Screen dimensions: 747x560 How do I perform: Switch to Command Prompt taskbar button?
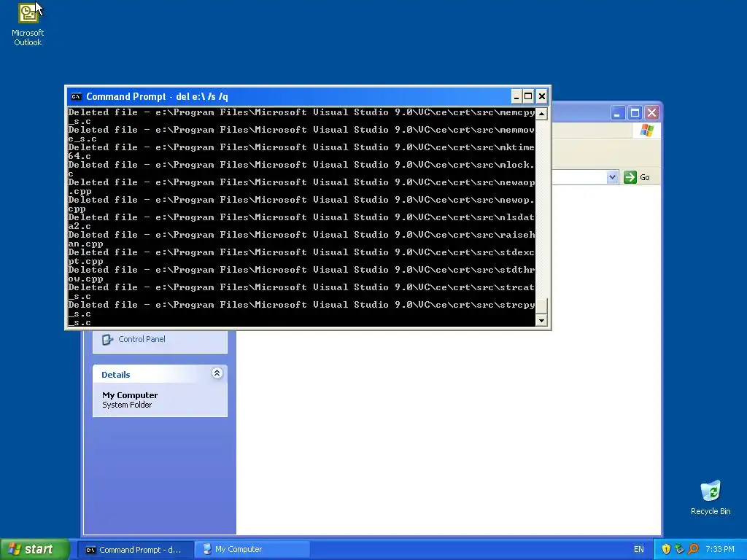pos(135,550)
